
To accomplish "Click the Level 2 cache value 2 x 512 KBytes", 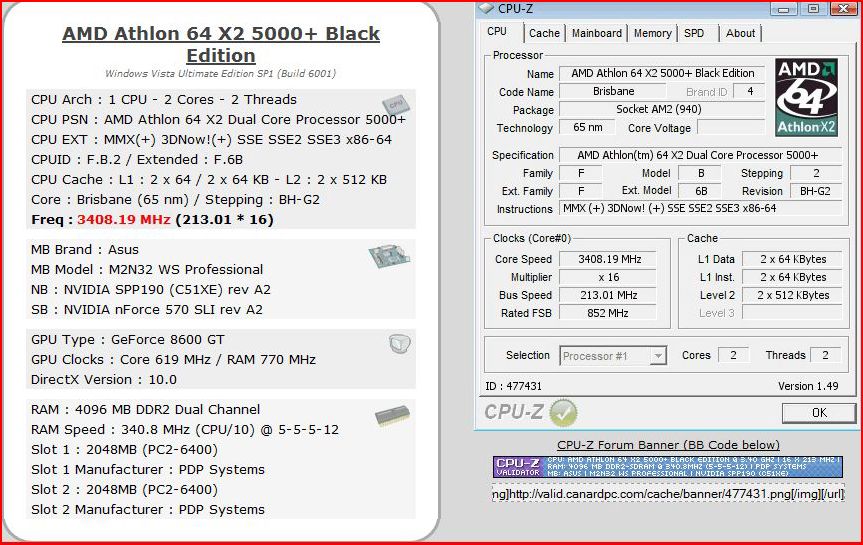I will (793, 295).
